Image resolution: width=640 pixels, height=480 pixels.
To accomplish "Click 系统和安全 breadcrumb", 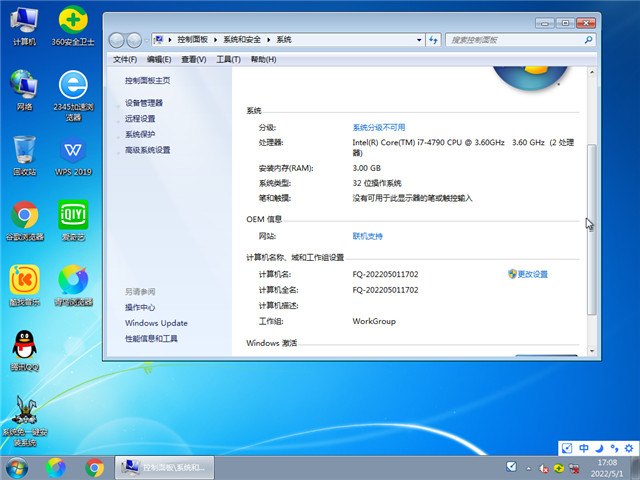I will tap(242, 40).
